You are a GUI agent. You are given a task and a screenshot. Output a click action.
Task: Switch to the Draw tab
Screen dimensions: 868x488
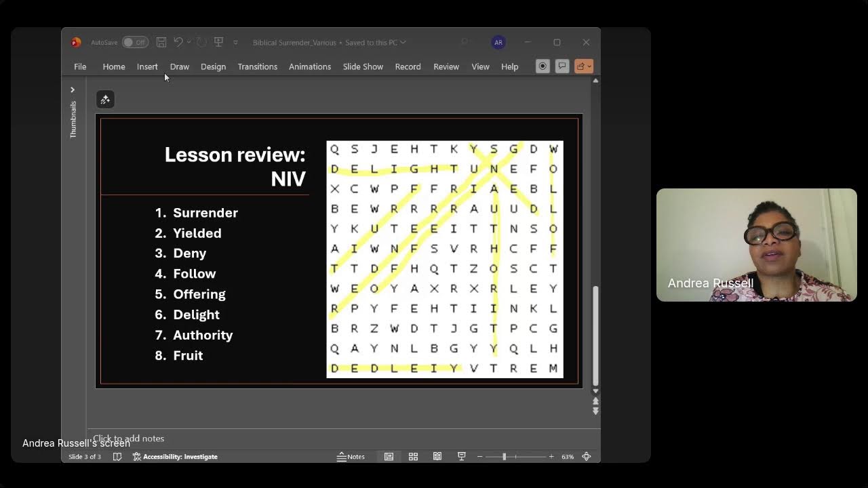180,66
